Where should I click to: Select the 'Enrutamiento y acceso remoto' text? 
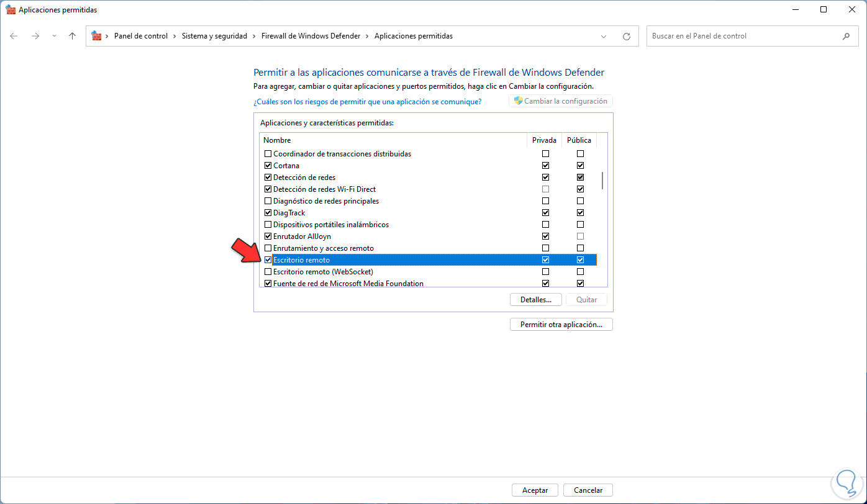[x=324, y=248]
